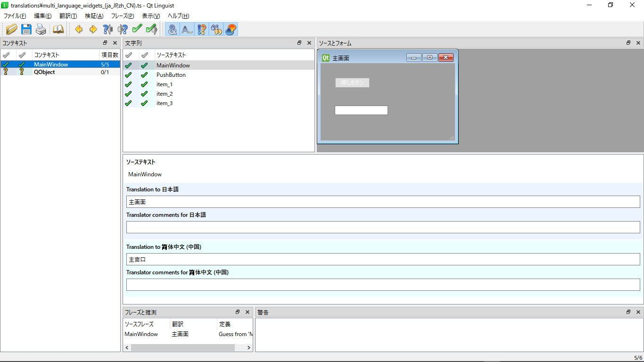Float the 警告 panel

[628, 312]
